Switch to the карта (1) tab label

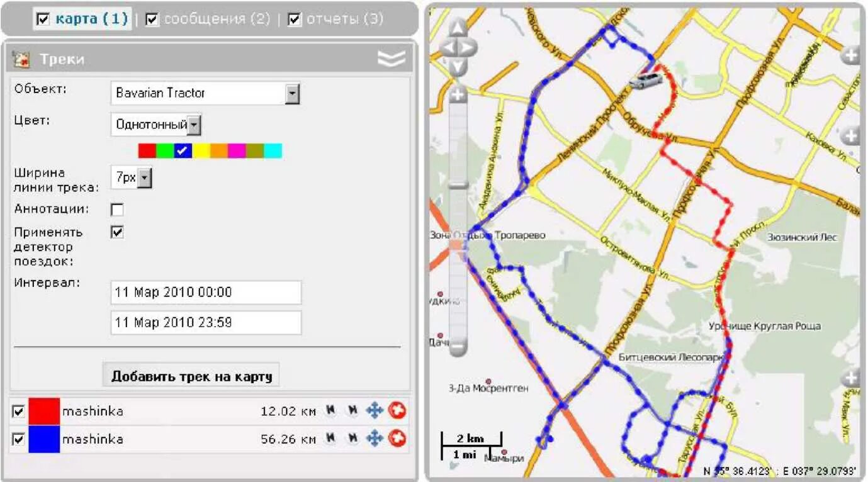(91, 19)
